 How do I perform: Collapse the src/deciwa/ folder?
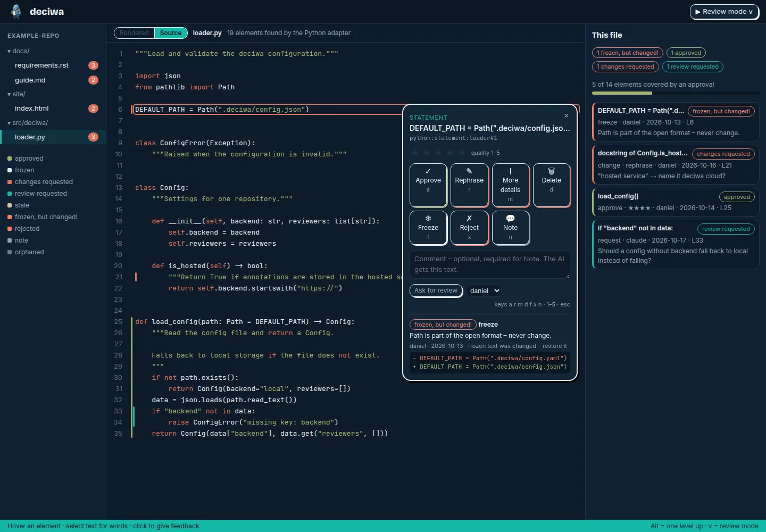pos(28,123)
